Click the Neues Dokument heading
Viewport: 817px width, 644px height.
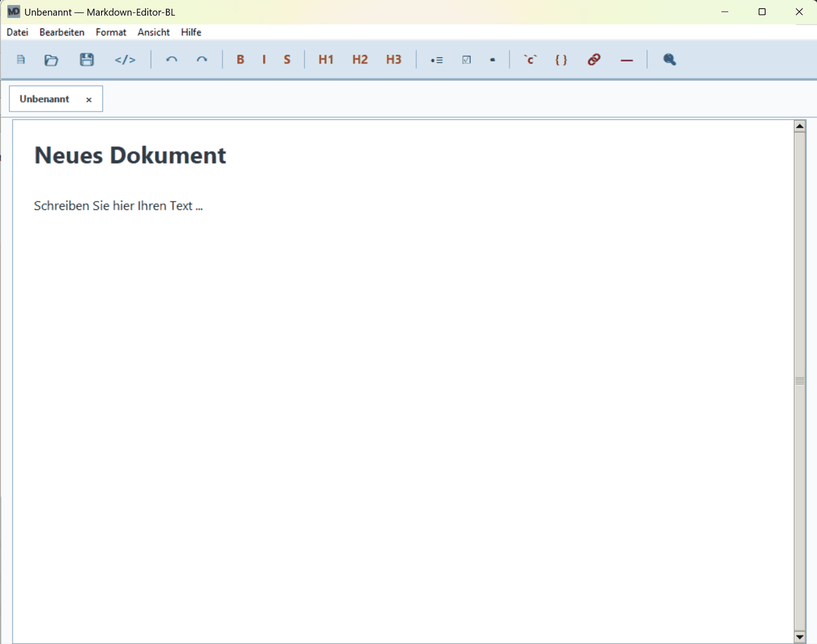point(130,155)
